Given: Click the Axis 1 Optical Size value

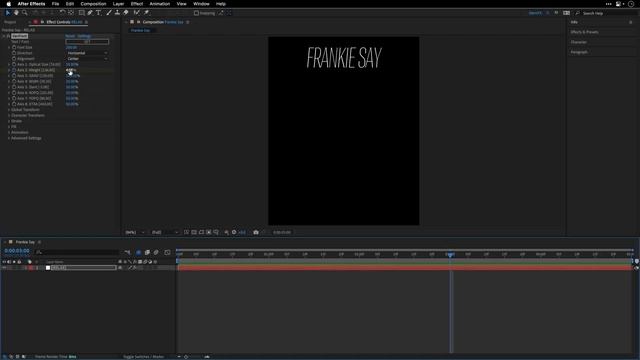Looking at the screenshot, I should click(x=72, y=64).
